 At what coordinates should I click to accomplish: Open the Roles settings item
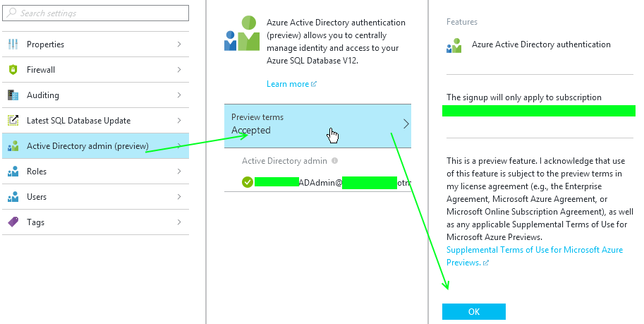point(95,172)
